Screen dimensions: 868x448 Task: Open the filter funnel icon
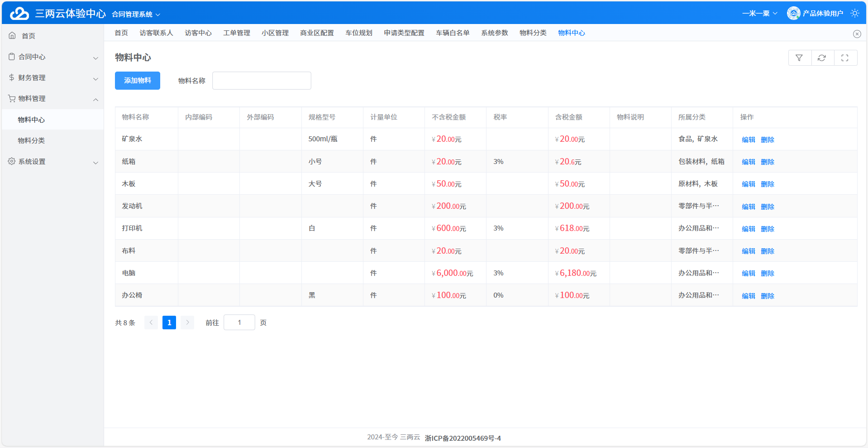click(x=799, y=58)
